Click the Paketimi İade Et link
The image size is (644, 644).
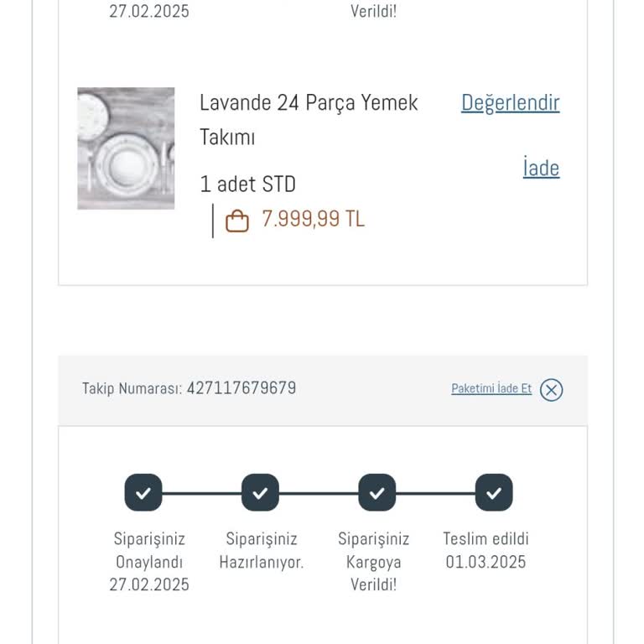[491, 389]
